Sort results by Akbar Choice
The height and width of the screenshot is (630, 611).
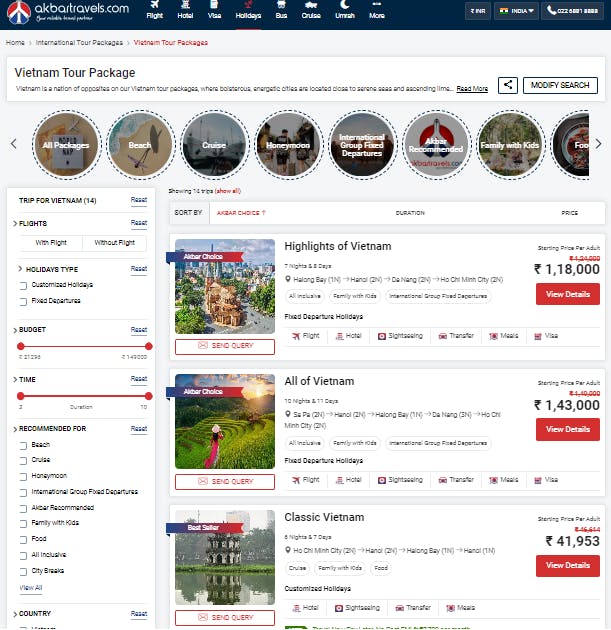241,213
